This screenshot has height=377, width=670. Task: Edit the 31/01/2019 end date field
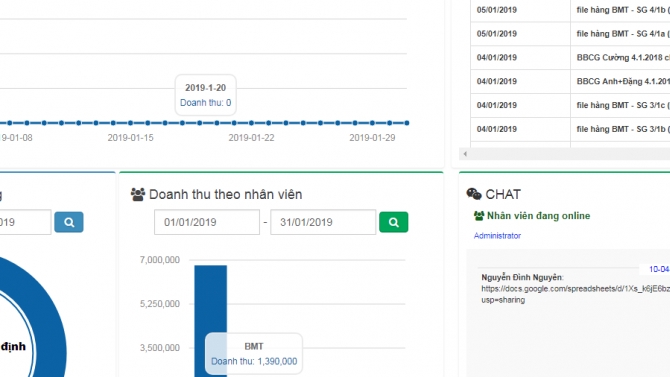pos(323,222)
